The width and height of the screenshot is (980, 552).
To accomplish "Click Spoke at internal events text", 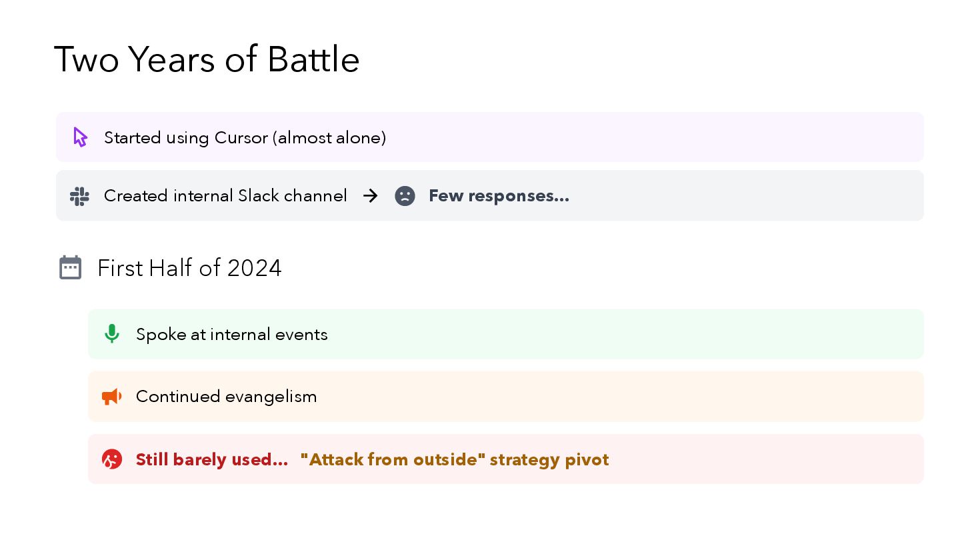I will tap(231, 335).
